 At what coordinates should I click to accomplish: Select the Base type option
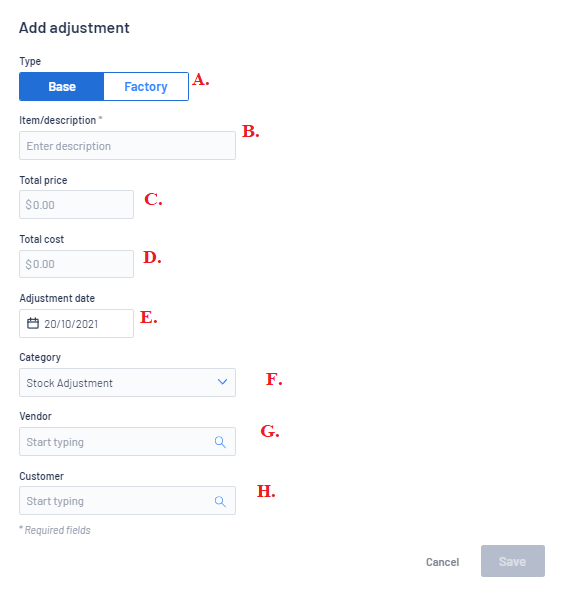tap(62, 87)
